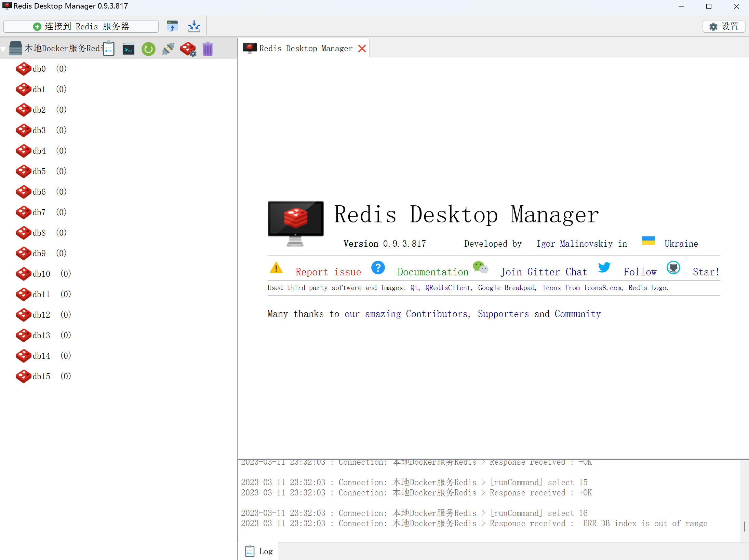The height and width of the screenshot is (560, 749).
Task: Open server info for the Docker connection
Action: [x=109, y=49]
